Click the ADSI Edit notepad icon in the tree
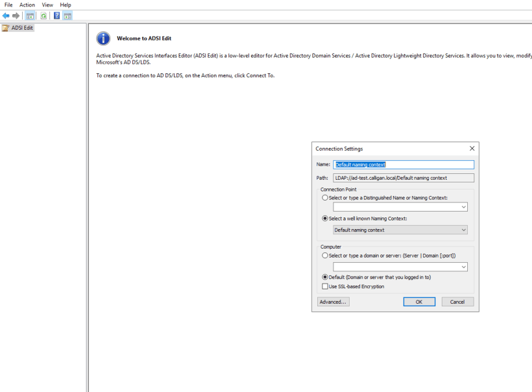 (5, 28)
